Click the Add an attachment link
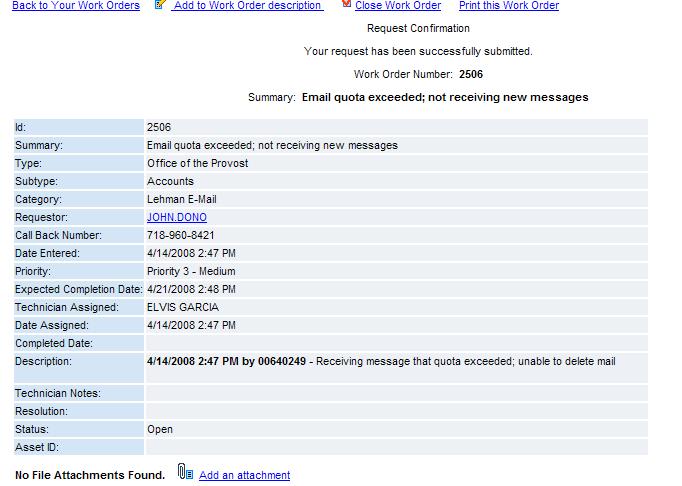This screenshot has height=486, width=682. point(244,475)
